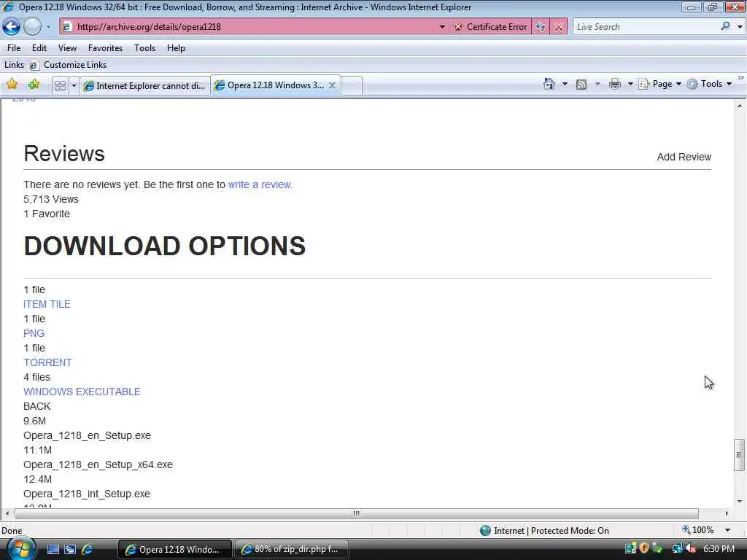Image resolution: width=747 pixels, height=560 pixels.
Task: Click the Home icon in command bar
Action: [549, 85]
